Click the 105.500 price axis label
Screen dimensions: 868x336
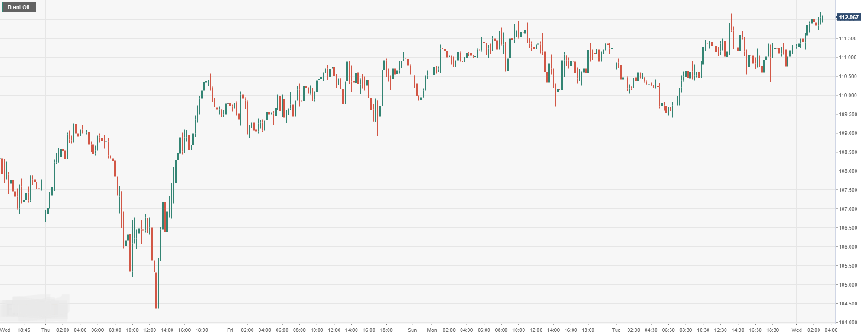848,266
